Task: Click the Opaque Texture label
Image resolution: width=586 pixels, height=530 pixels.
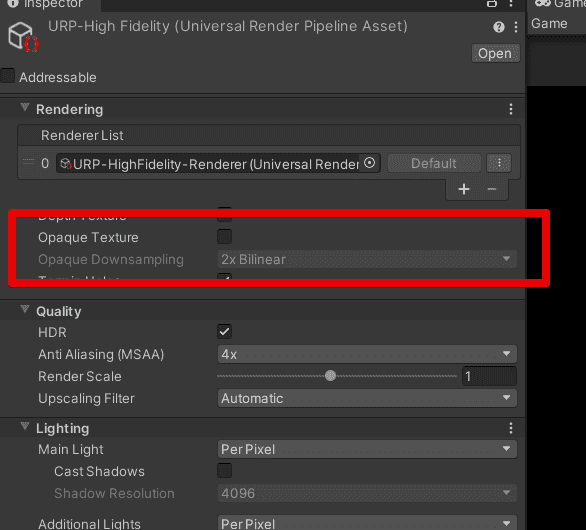Action: pos(88,238)
